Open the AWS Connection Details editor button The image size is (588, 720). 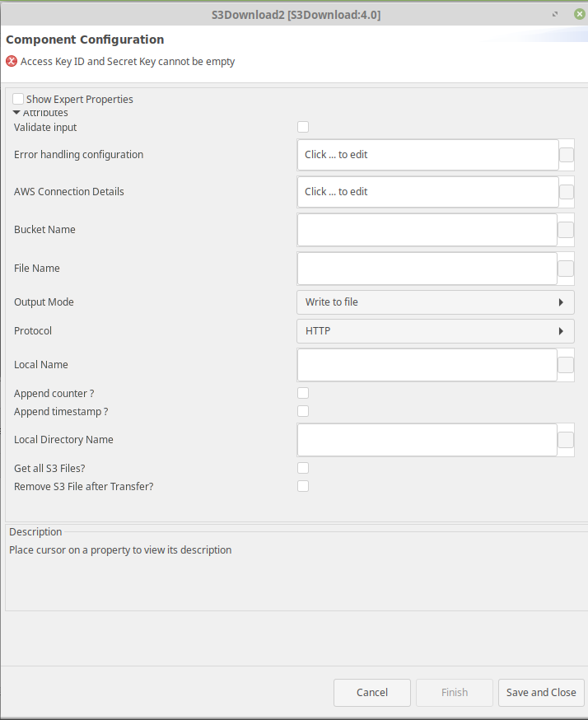[x=567, y=192]
